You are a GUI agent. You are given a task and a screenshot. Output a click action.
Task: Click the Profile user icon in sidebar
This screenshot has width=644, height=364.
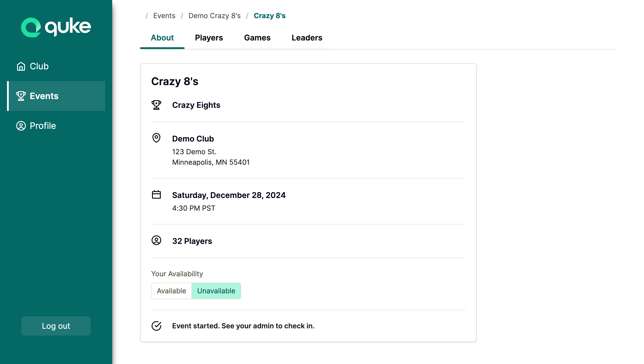[x=21, y=126]
